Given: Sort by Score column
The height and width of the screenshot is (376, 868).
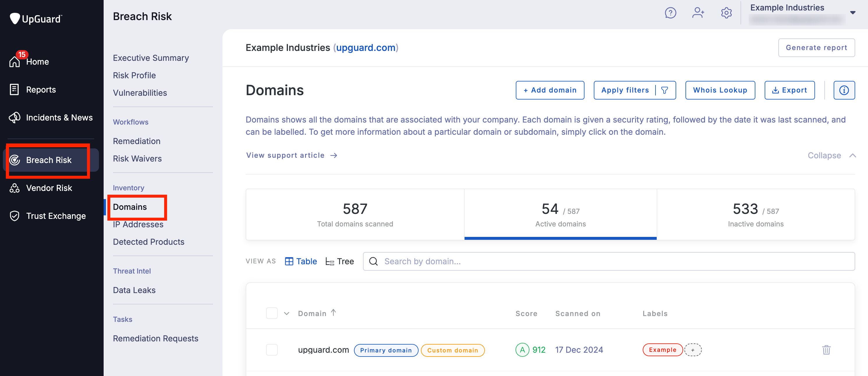Looking at the screenshot, I should (526, 314).
